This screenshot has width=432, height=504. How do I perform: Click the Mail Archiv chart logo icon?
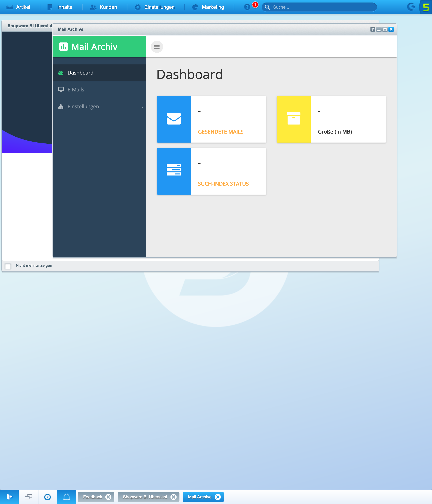pyautogui.click(x=64, y=46)
